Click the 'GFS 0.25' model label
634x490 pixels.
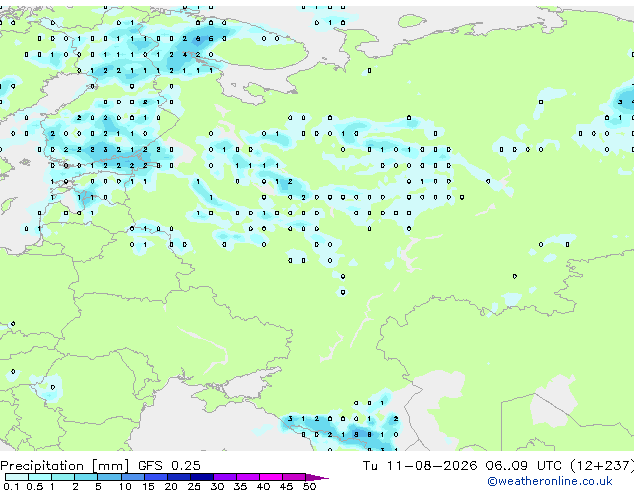169,465
